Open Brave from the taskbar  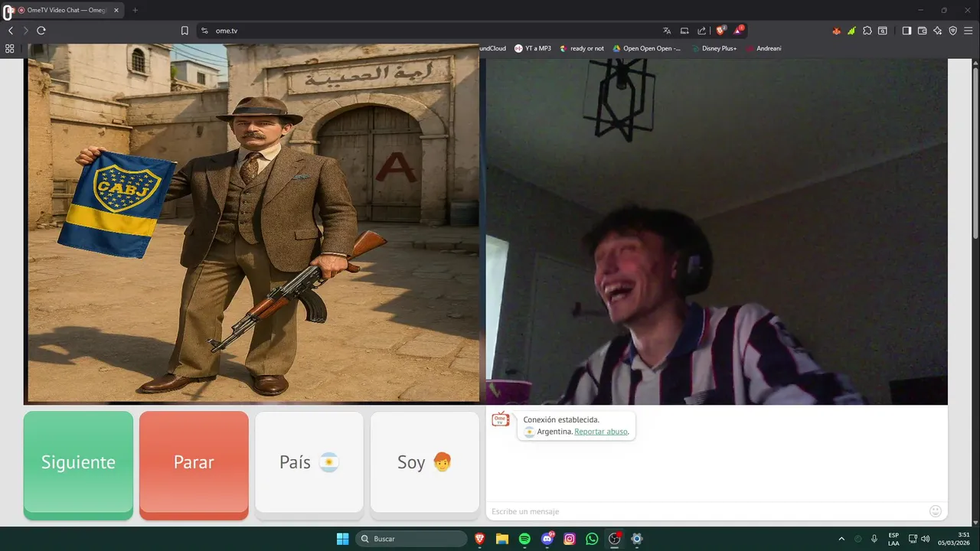pyautogui.click(x=480, y=539)
